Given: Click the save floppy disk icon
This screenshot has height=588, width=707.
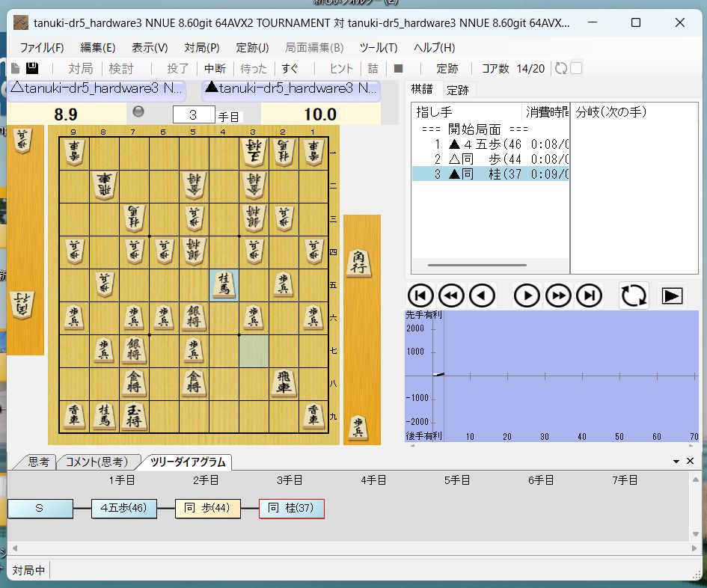Looking at the screenshot, I should click(x=32, y=69).
